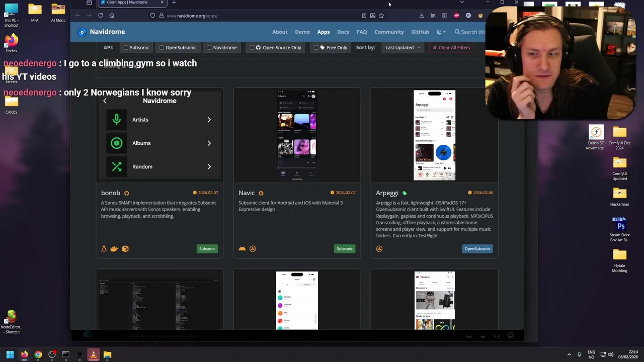Viewport: 644px width, 362px height.
Task: Open the AI Music folder on the desktop
Action: click(58, 13)
